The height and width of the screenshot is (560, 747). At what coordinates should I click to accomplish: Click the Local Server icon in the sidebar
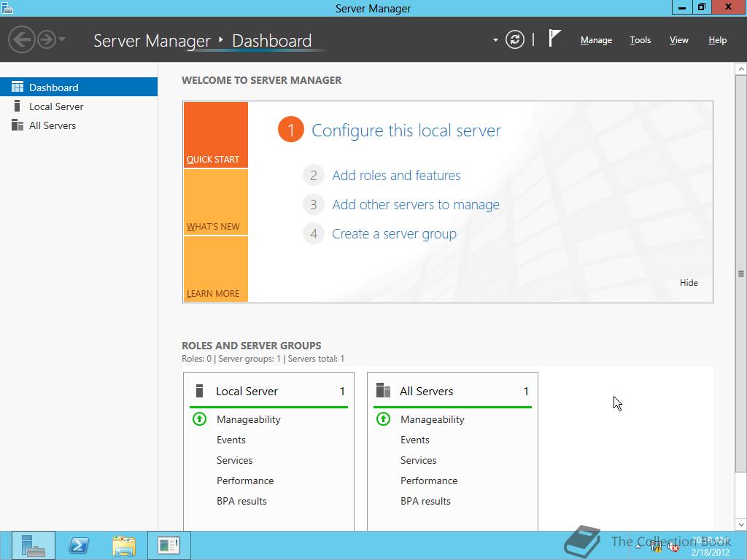18,106
